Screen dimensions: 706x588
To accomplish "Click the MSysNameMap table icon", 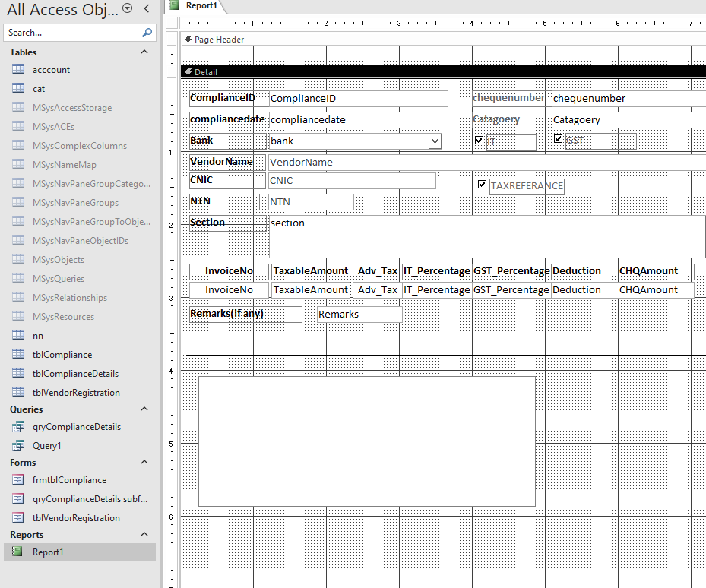I will click(18, 164).
